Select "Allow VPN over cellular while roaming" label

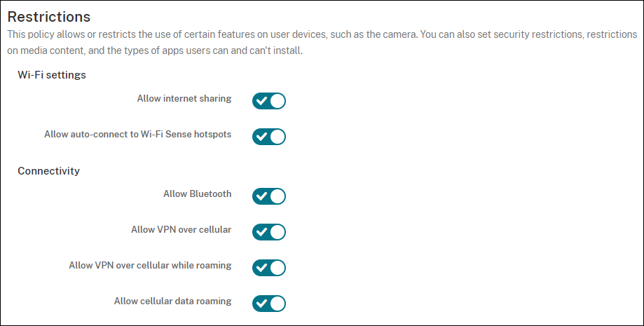[150, 266]
